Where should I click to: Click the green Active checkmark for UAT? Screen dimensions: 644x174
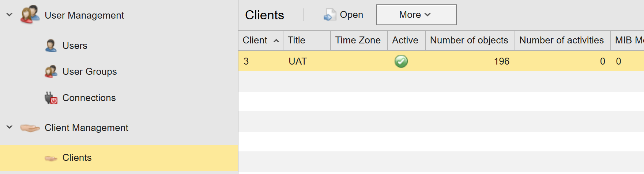click(x=401, y=61)
